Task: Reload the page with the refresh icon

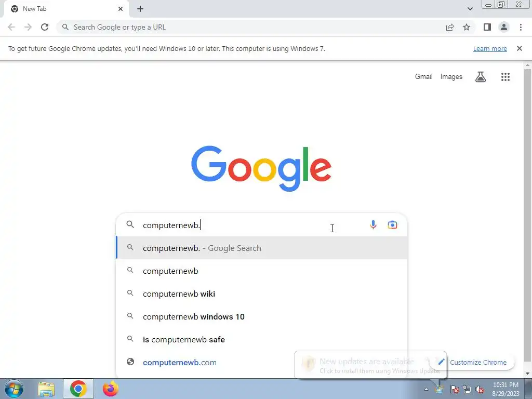Action: (45, 27)
